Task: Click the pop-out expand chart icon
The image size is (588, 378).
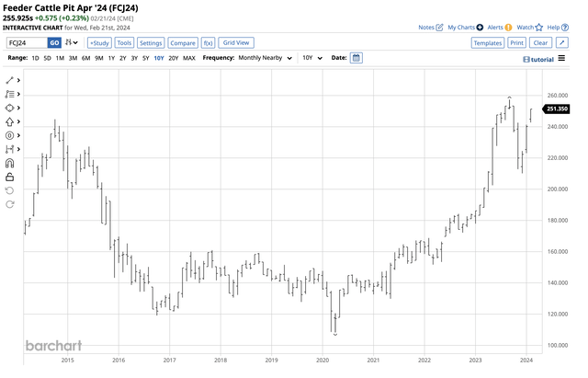Action: [x=561, y=43]
